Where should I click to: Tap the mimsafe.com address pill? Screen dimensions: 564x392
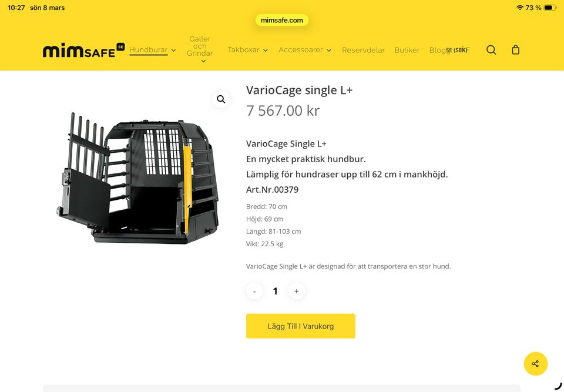[x=282, y=20]
